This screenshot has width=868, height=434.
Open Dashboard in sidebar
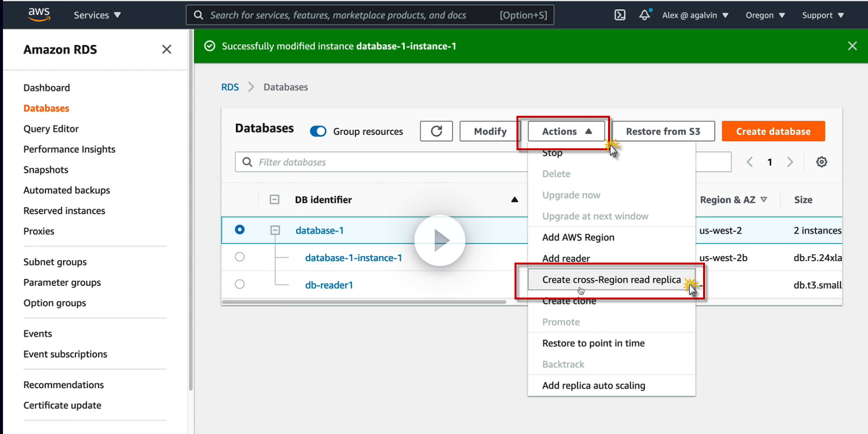(47, 88)
